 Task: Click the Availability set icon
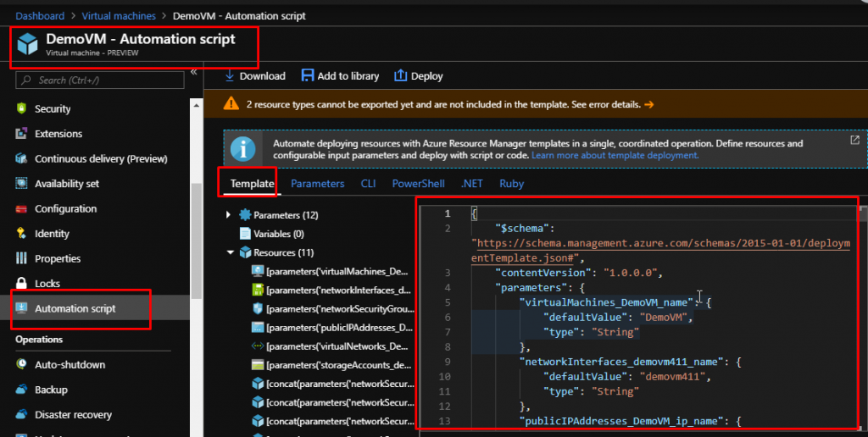21,184
